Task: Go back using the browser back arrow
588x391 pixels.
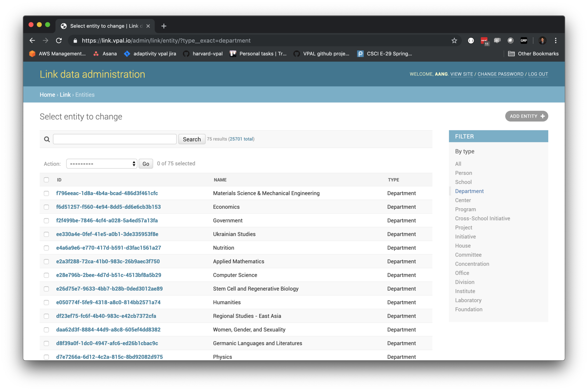Action: (x=32, y=41)
